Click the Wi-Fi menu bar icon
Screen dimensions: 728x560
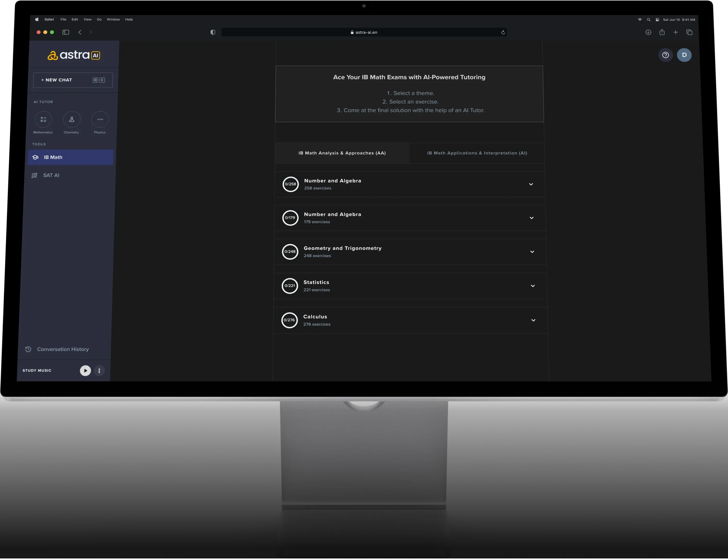click(x=640, y=20)
